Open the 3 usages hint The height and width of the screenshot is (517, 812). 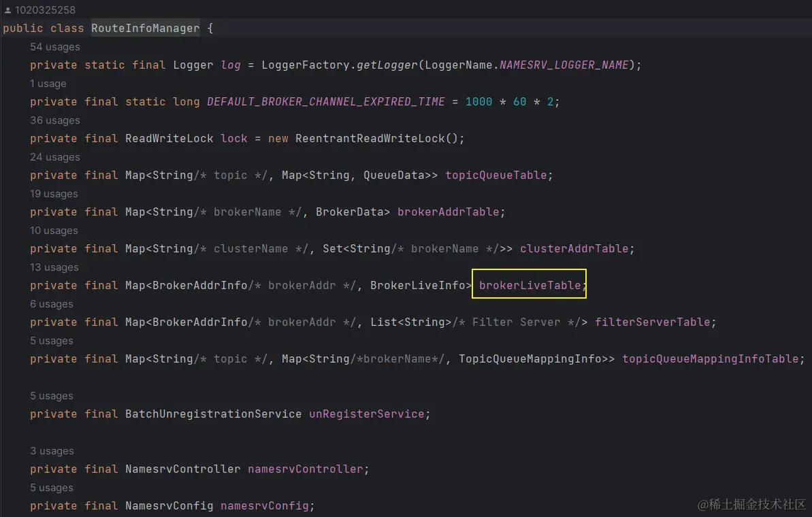point(52,451)
